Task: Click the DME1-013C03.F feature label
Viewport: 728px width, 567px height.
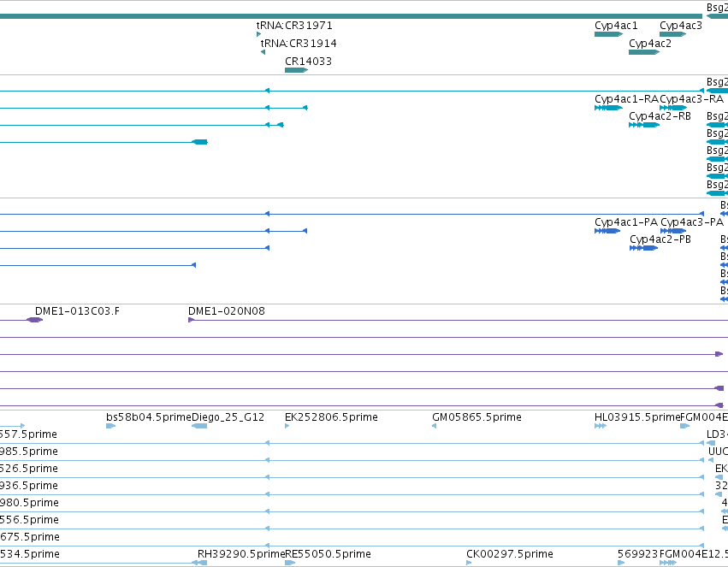Action: (x=77, y=311)
